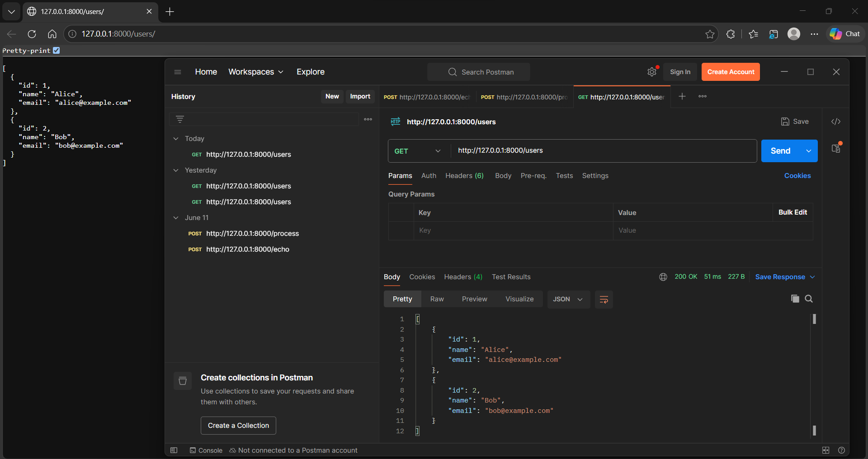This screenshot has height=459, width=868.
Task: Open the Console in status bar
Action: [206, 450]
